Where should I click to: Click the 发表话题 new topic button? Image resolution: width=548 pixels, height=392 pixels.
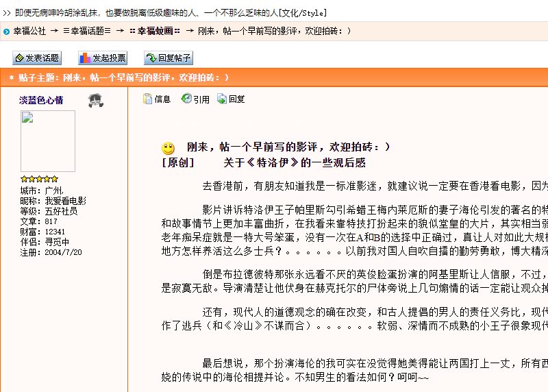pos(37,58)
